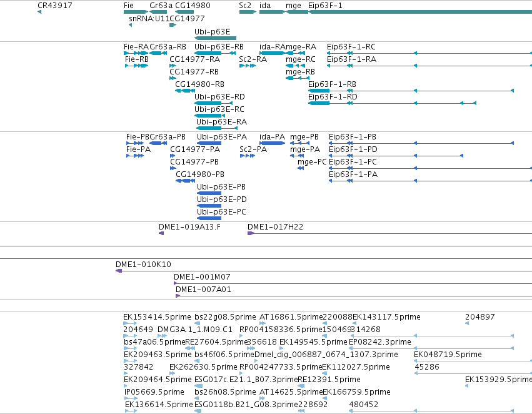Click the 204897 feature label
The width and height of the screenshot is (532, 414).
479,317
